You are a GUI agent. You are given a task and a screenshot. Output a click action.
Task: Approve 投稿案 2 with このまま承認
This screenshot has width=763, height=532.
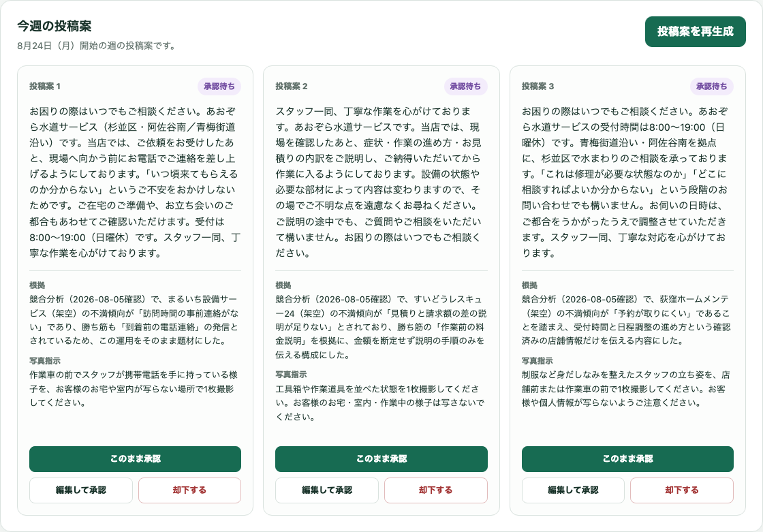click(x=381, y=459)
